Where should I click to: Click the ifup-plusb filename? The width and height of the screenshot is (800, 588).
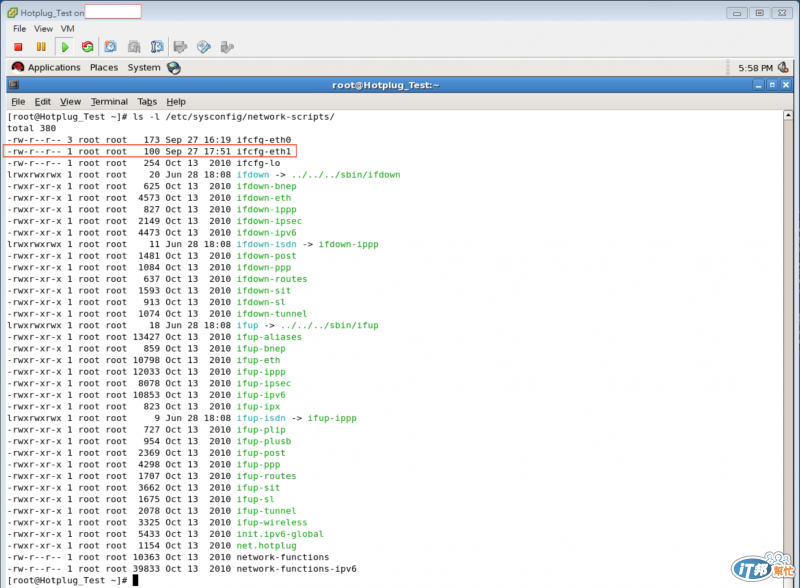point(264,442)
